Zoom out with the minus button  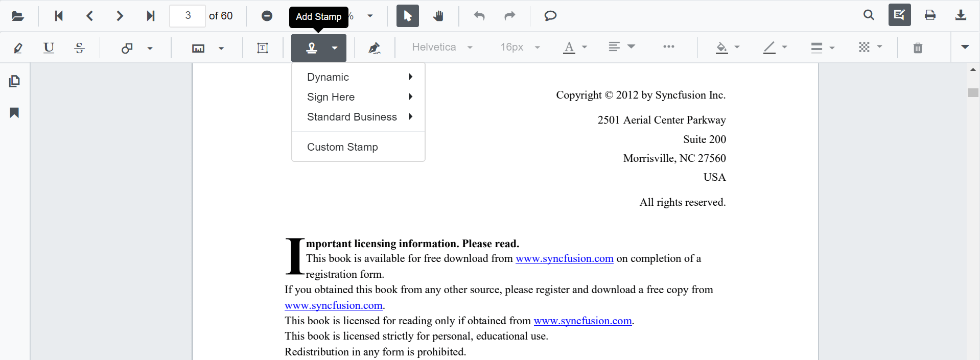click(x=267, y=16)
